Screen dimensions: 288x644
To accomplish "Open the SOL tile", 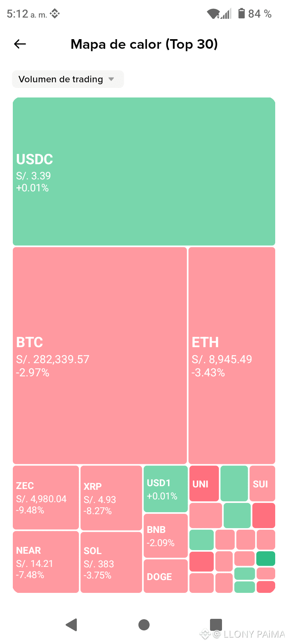I will pos(112,562).
